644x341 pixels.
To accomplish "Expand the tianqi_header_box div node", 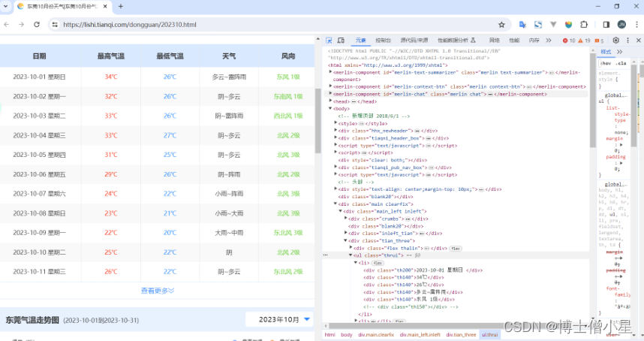I will [336, 138].
